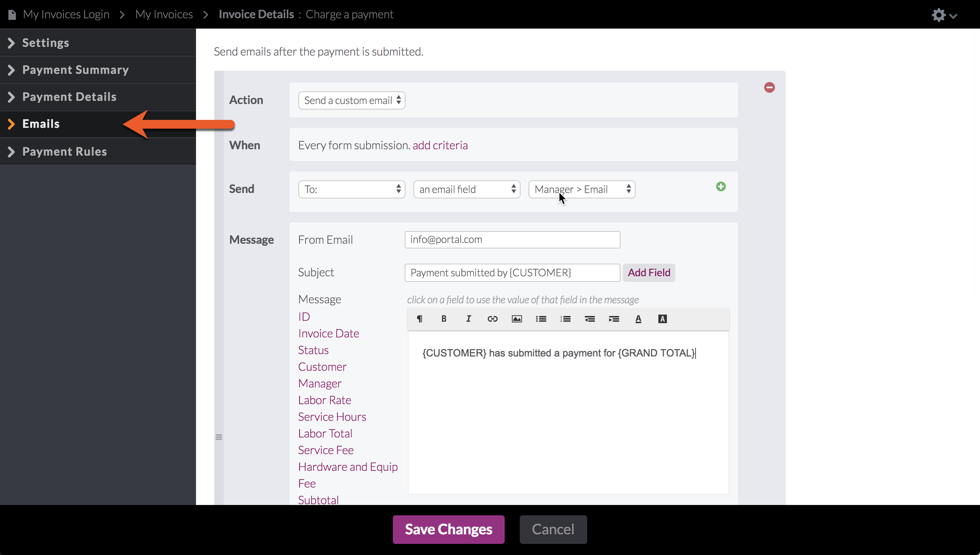Open the gear settings menu at top right
Viewport: 980px width, 555px height.
coord(944,15)
